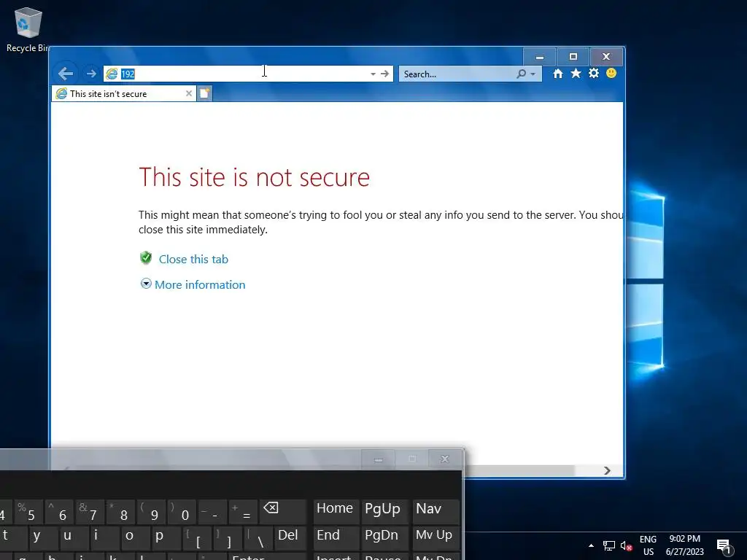This screenshot has width=747, height=560.
Task: Click the green shield icon
Action: tap(146, 258)
